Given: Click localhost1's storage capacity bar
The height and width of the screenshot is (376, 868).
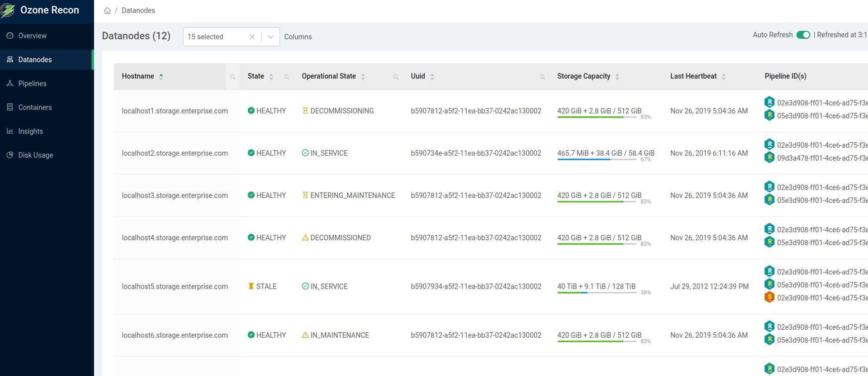Looking at the screenshot, I should 597,118.
